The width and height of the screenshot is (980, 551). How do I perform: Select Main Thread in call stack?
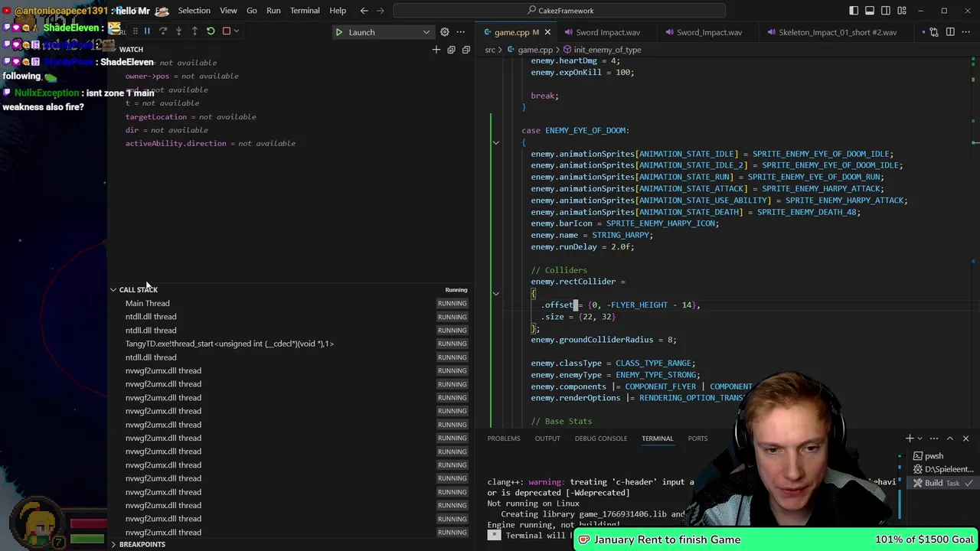click(291, 304)
